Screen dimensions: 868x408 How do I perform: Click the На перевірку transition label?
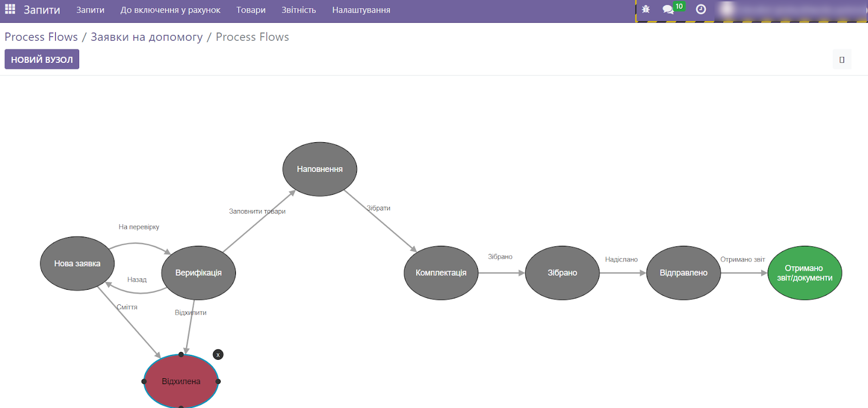click(x=139, y=227)
